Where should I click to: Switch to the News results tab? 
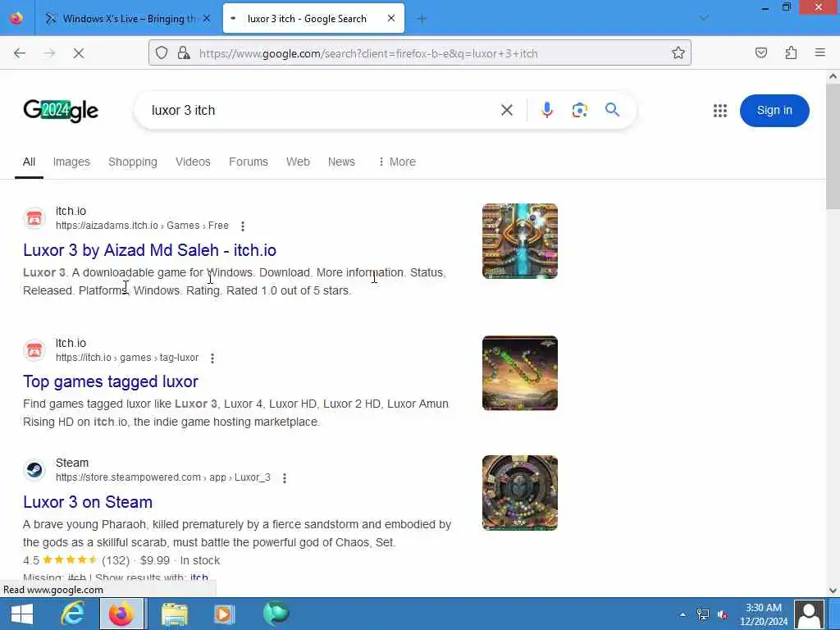coord(341,162)
